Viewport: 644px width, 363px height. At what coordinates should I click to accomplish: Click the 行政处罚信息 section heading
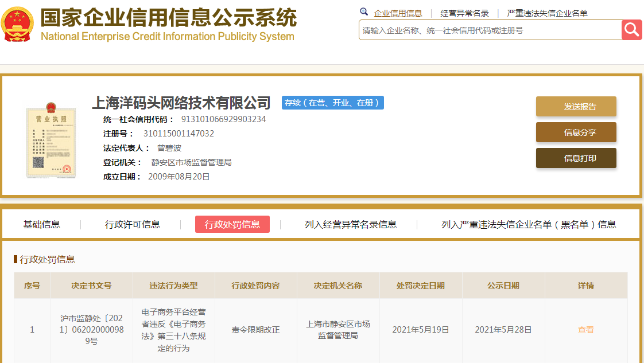(47, 259)
